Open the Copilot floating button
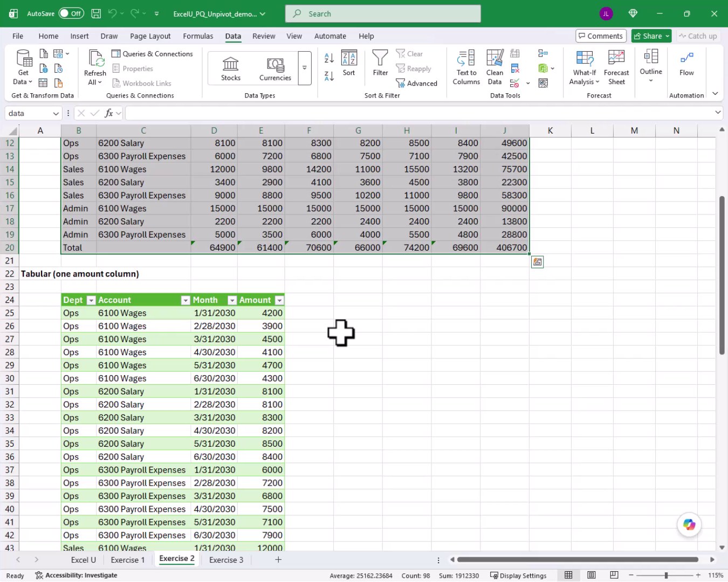728x582 pixels. click(x=689, y=524)
